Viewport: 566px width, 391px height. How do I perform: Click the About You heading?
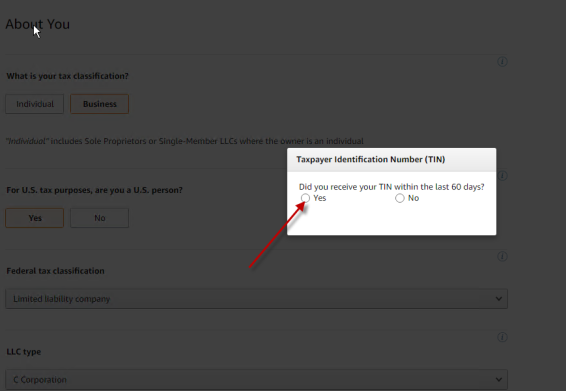[x=38, y=24]
